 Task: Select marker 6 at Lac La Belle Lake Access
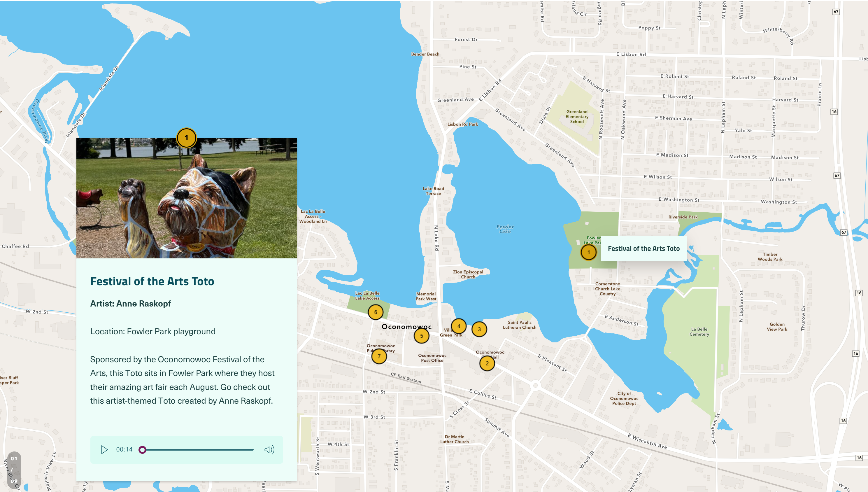tap(376, 313)
